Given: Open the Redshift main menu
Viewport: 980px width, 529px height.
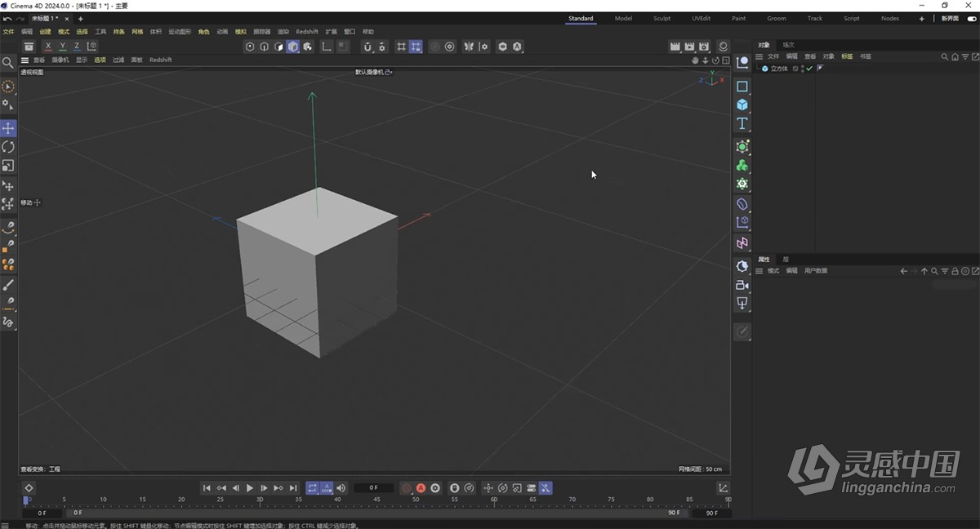Looking at the screenshot, I should pos(307,32).
